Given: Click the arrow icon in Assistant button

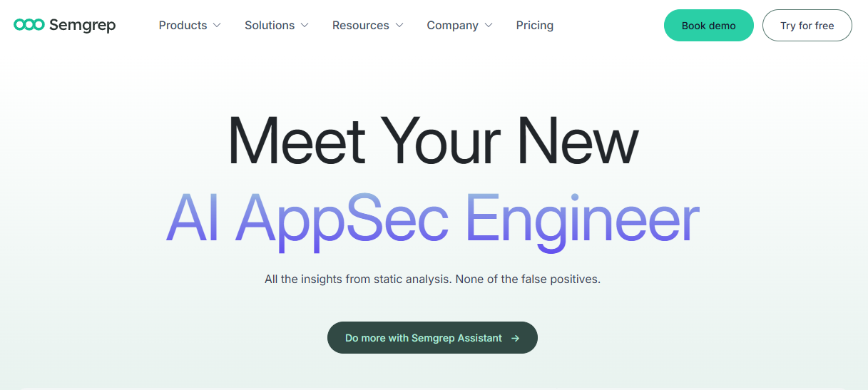Looking at the screenshot, I should click(x=515, y=338).
